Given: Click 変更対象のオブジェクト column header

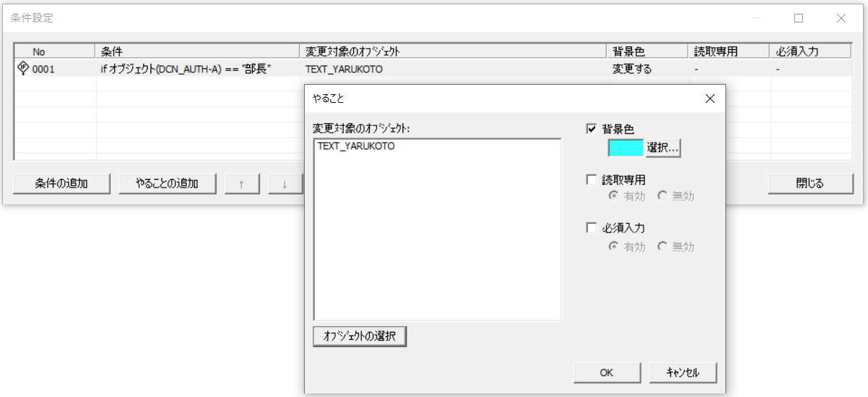Looking at the screenshot, I should (x=452, y=51).
